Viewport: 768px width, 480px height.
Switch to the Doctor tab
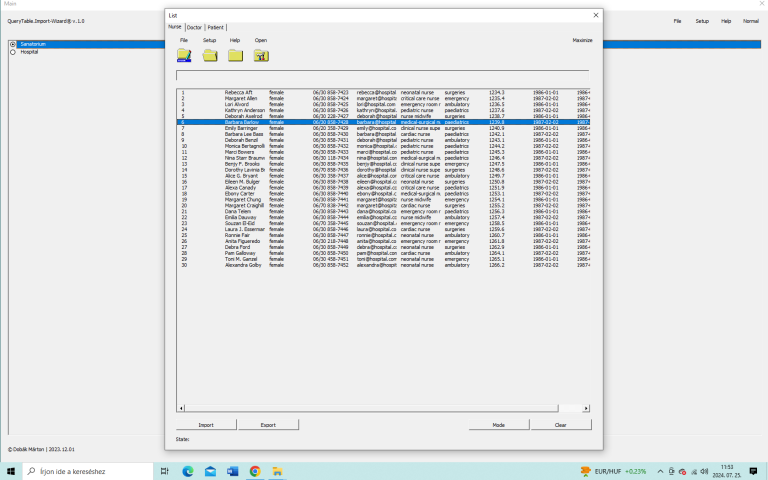point(195,27)
